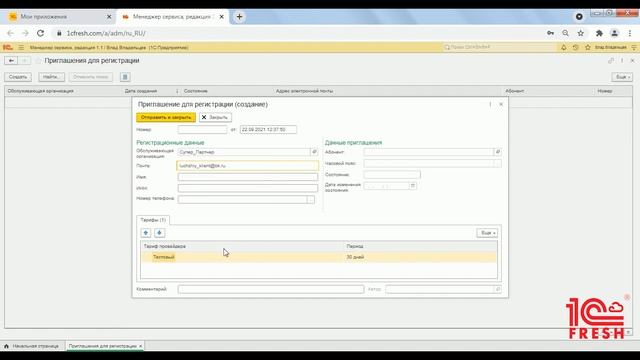Screen dimensions: 640x360
Task: Click the Состояние column header in list
Action: click(196, 91)
